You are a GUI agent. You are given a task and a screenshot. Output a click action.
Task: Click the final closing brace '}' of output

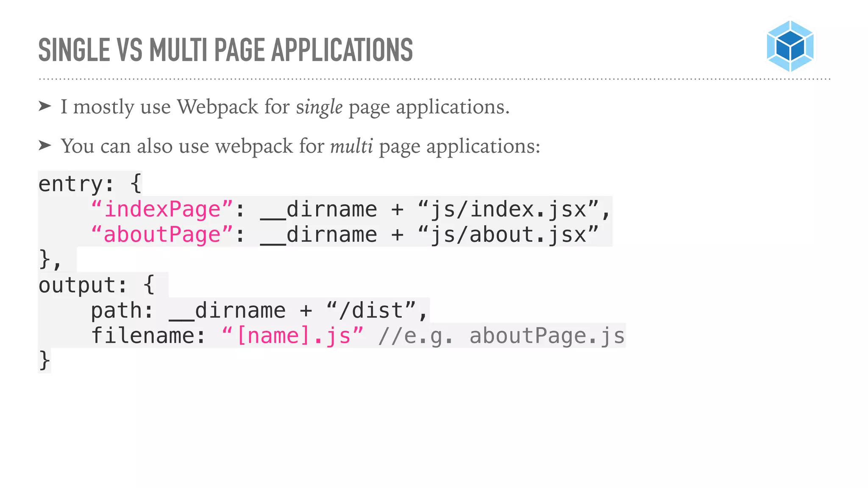[45, 361]
